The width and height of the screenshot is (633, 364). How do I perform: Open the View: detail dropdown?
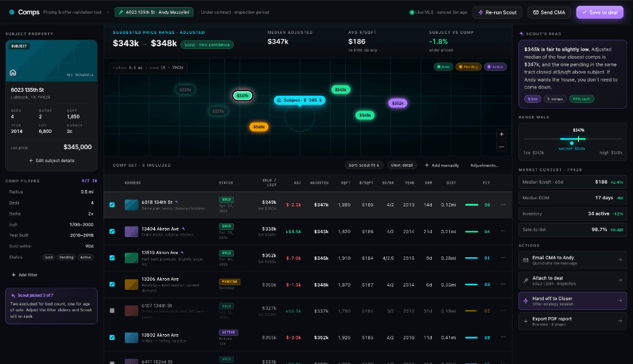click(x=402, y=165)
